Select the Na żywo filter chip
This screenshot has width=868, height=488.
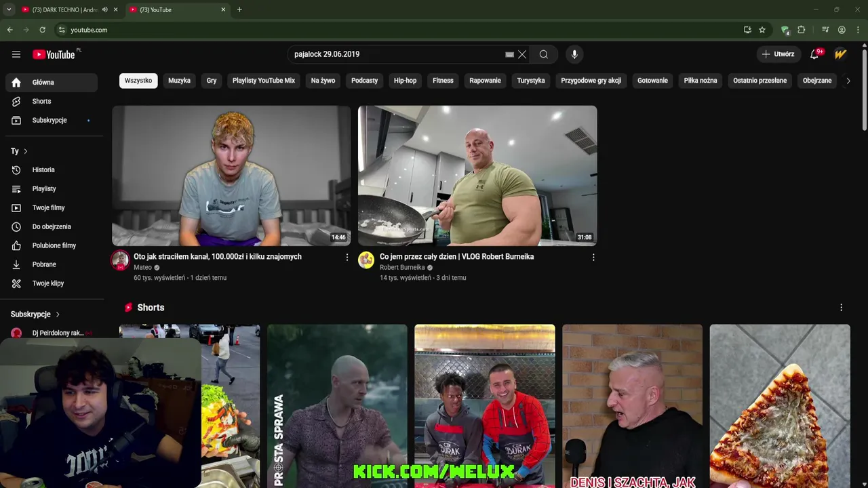click(x=323, y=81)
